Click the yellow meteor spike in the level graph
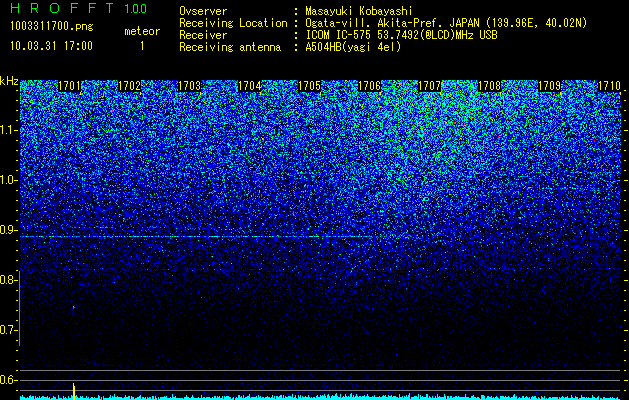Viewport: 629px width, 400px height. tap(74, 391)
